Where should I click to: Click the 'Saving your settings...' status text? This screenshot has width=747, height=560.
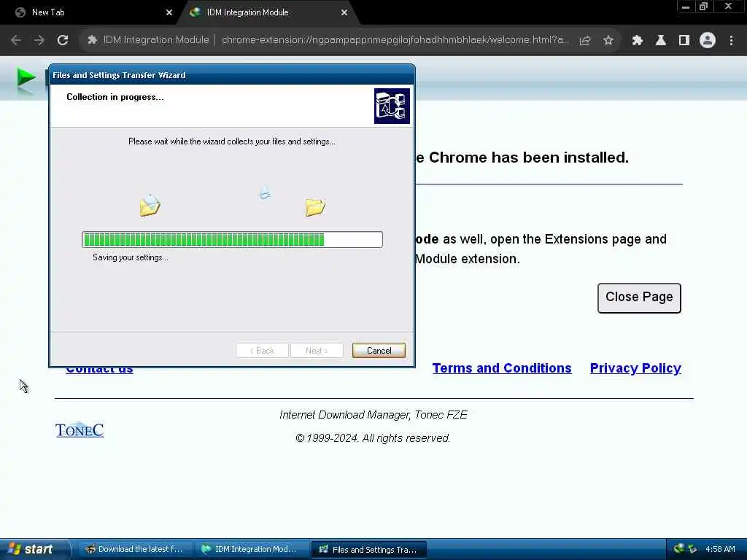point(130,257)
